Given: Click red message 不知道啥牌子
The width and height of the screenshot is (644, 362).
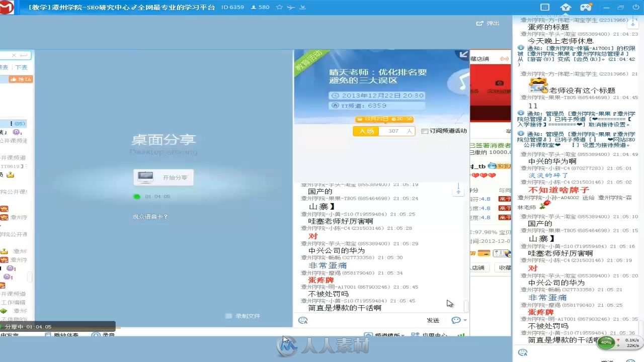Looking at the screenshot, I should tap(558, 191).
